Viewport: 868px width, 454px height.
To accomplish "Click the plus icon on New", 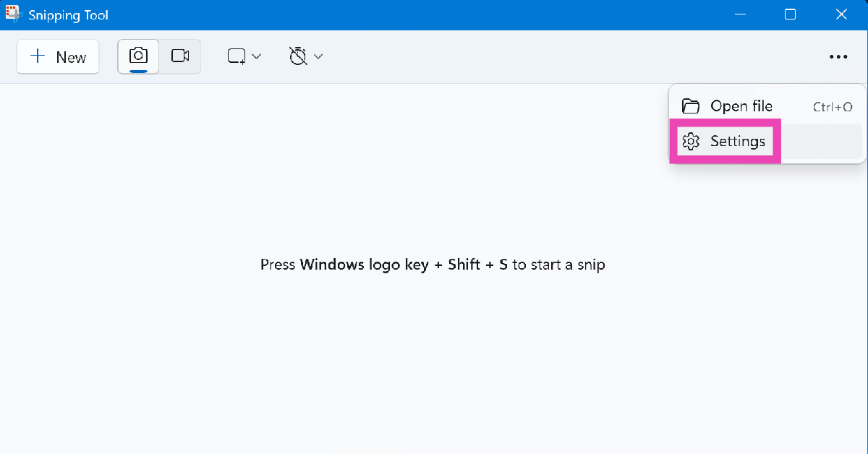I will coord(38,56).
